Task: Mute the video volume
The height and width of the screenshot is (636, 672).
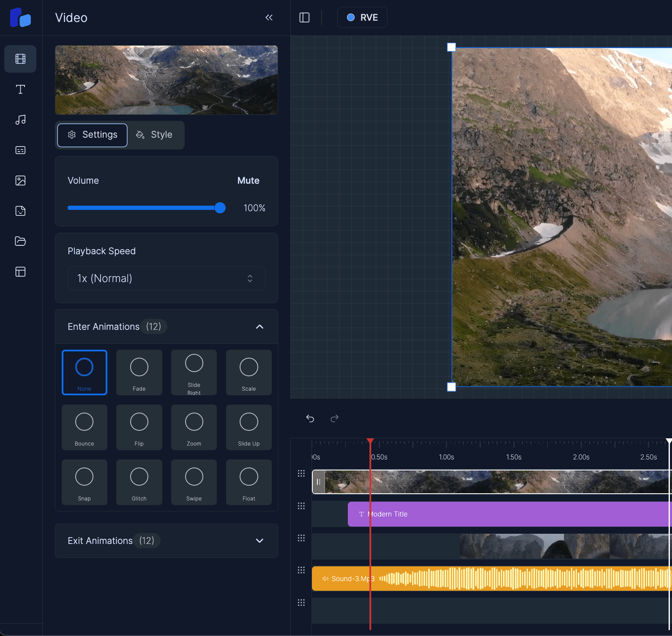Action: [x=248, y=180]
